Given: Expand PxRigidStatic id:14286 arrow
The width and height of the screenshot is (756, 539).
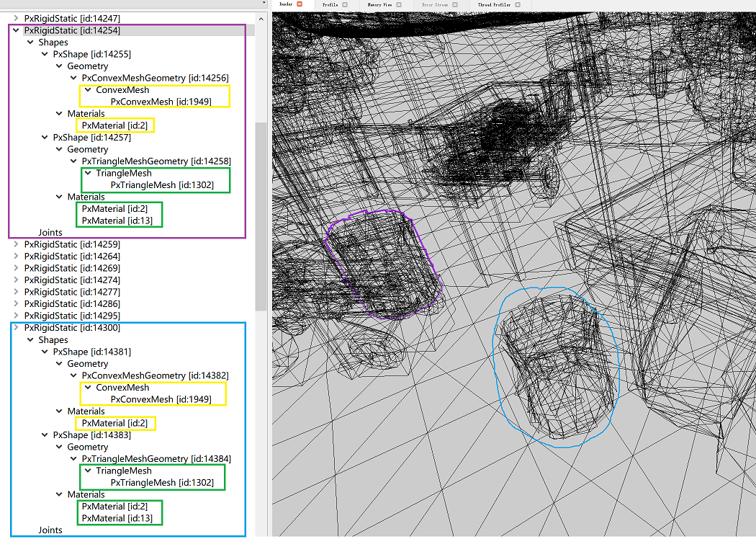Looking at the screenshot, I should tap(16, 304).
